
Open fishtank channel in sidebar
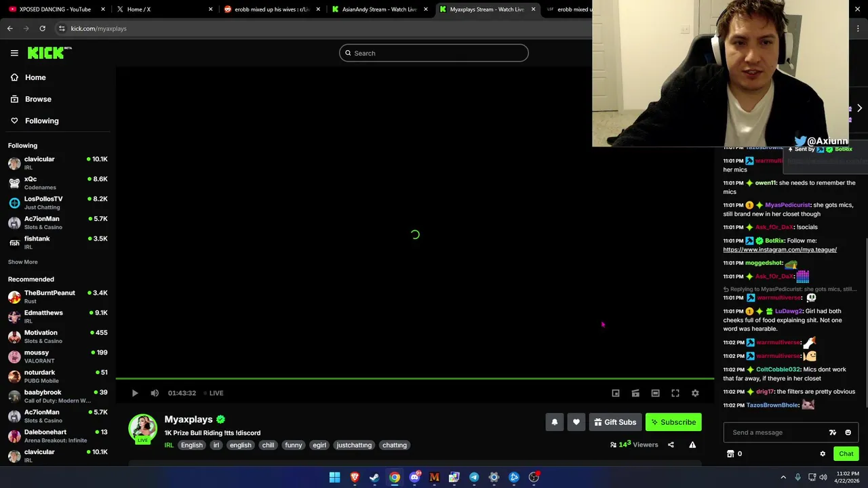point(58,242)
